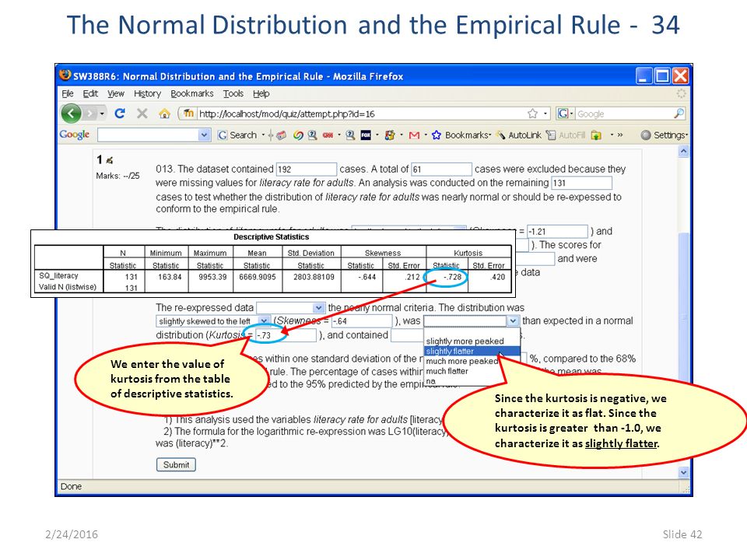Open the Google toolbar search box dropdown
This screenshot has height=560, width=747.
point(205,135)
